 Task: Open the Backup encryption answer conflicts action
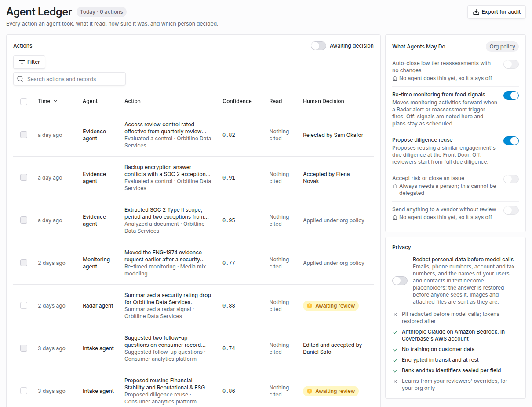(x=167, y=171)
